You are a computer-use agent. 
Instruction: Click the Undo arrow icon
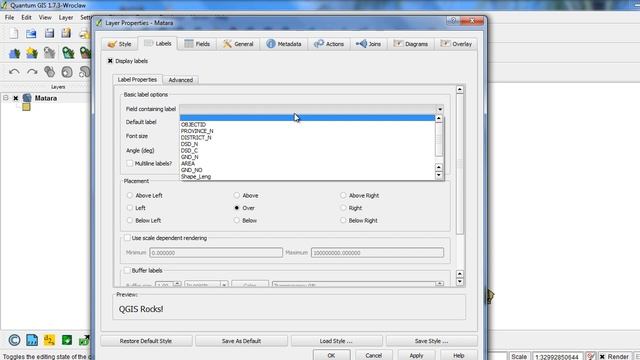[x=14, y=72]
